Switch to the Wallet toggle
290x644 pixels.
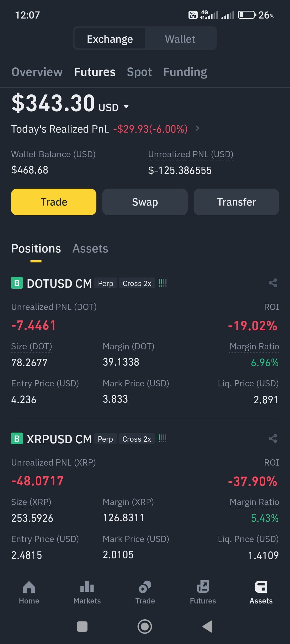[x=180, y=39]
